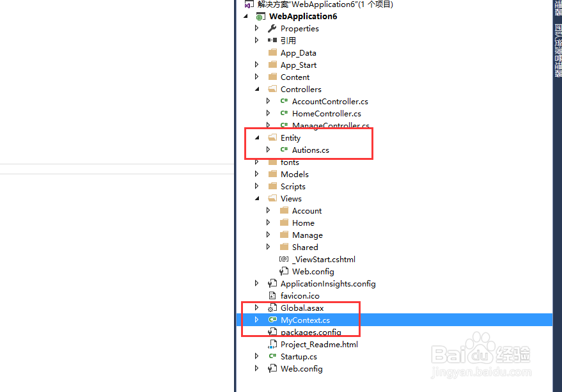Collapse the WebApplication6 project node
This screenshot has width=562, height=392.
(x=246, y=17)
